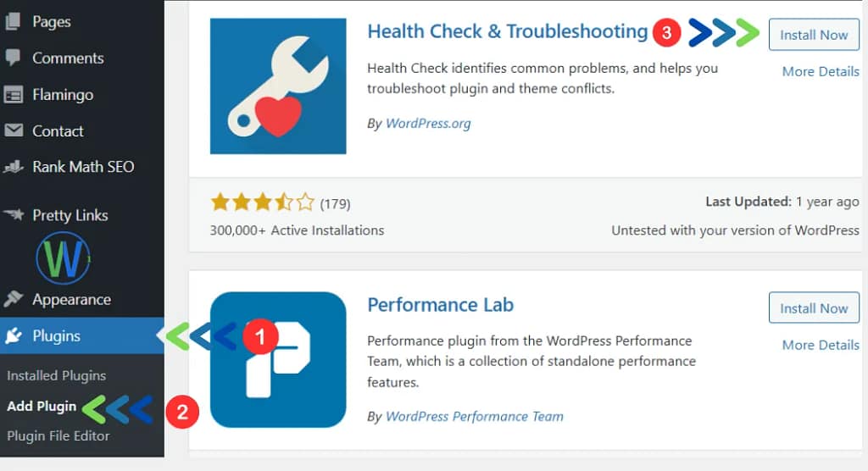
Task: Click the Appearance paintbrush icon
Action: (13, 299)
